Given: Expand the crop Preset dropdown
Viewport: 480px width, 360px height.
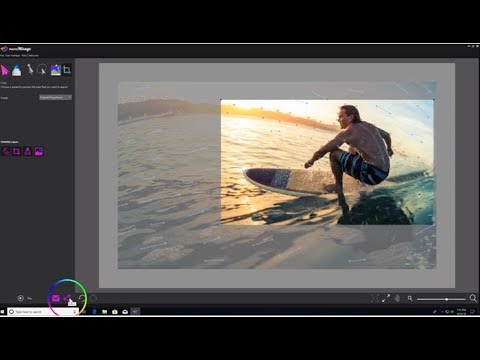Looking at the screenshot, I should 55,98.
